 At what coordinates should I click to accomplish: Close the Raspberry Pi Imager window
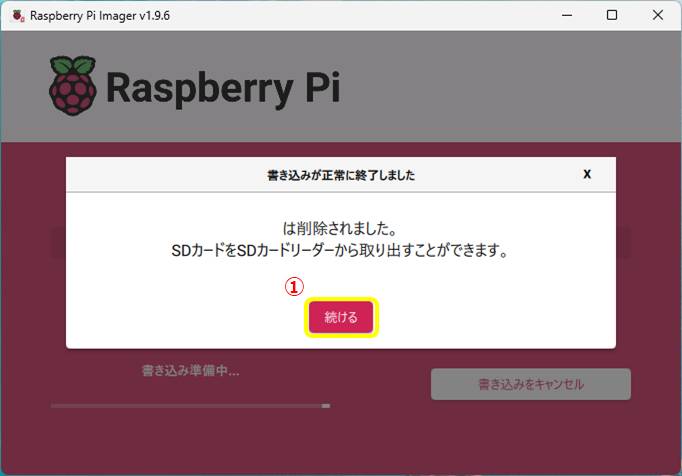[658, 15]
